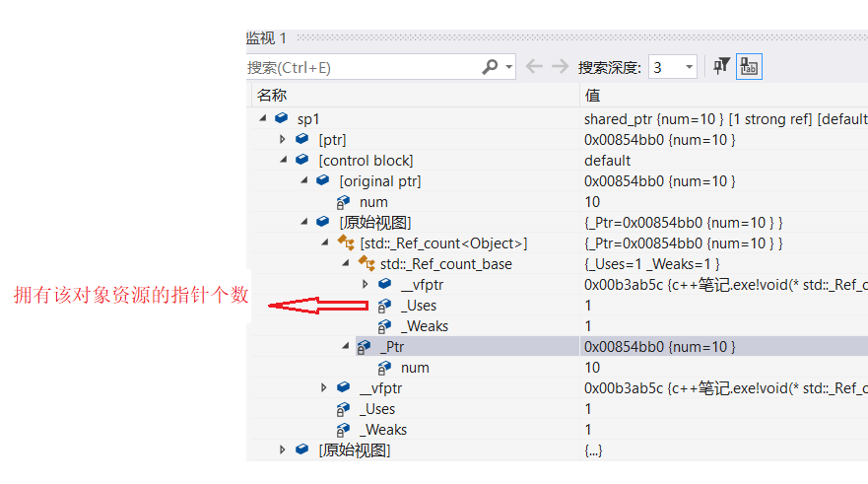Click the num field icon under _Ptr
This screenshot has height=484, width=868.
click(x=384, y=368)
